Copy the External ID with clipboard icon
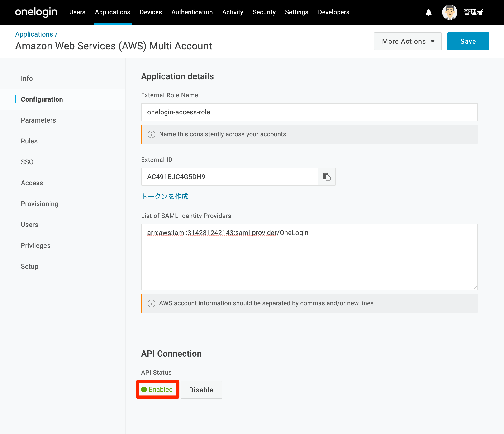 [327, 176]
